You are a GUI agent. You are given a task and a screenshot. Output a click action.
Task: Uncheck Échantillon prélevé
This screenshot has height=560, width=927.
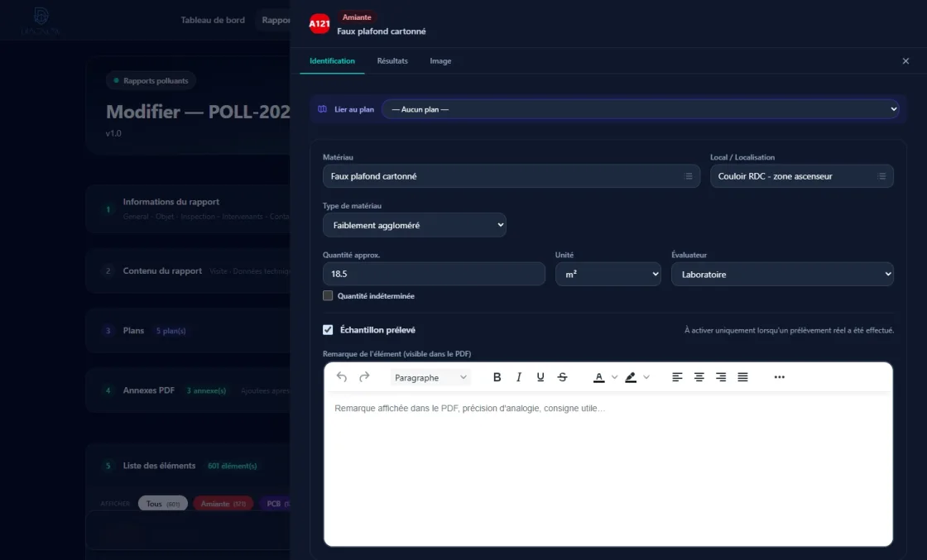pyautogui.click(x=328, y=329)
